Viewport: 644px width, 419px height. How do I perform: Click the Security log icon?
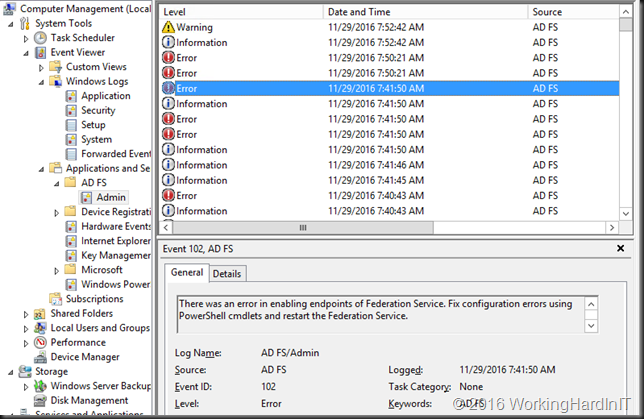pos(71,111)
